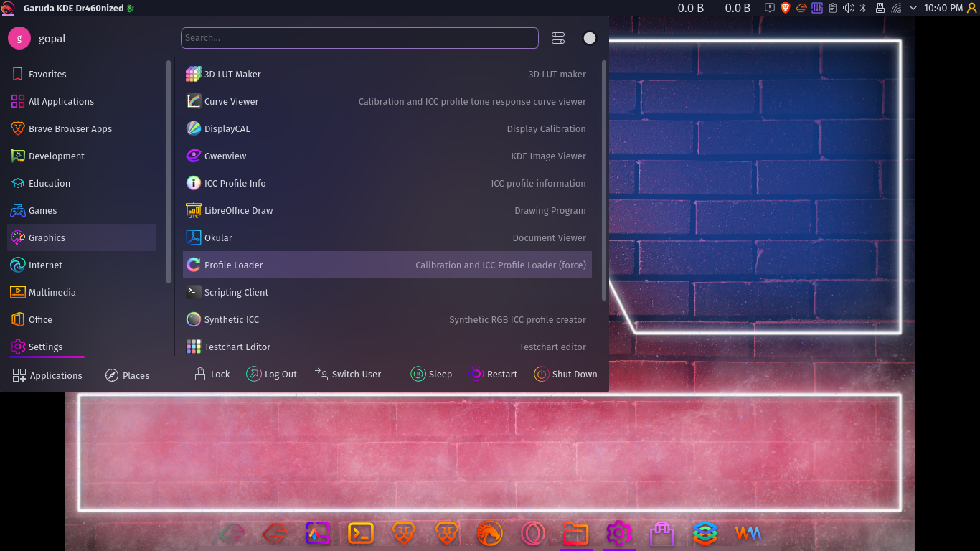Toggle the round pin button beside search
The height and width of the screenshot is (551, 980).
coord(590,38)
